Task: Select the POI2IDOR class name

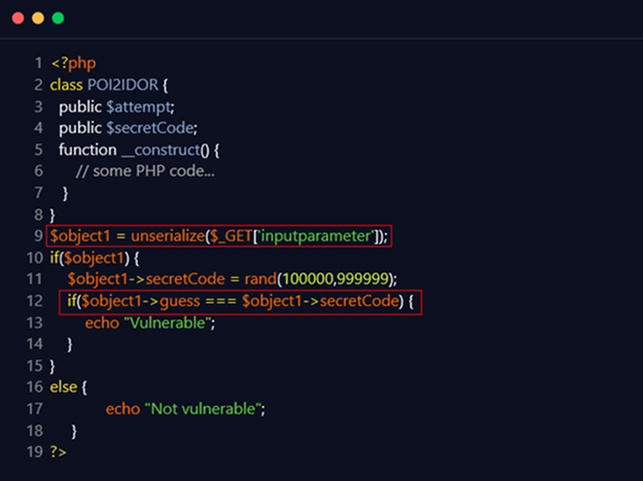Action: click(122, 85)
